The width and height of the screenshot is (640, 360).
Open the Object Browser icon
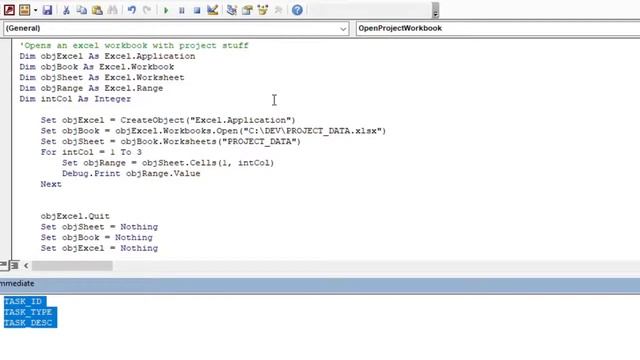263,10
